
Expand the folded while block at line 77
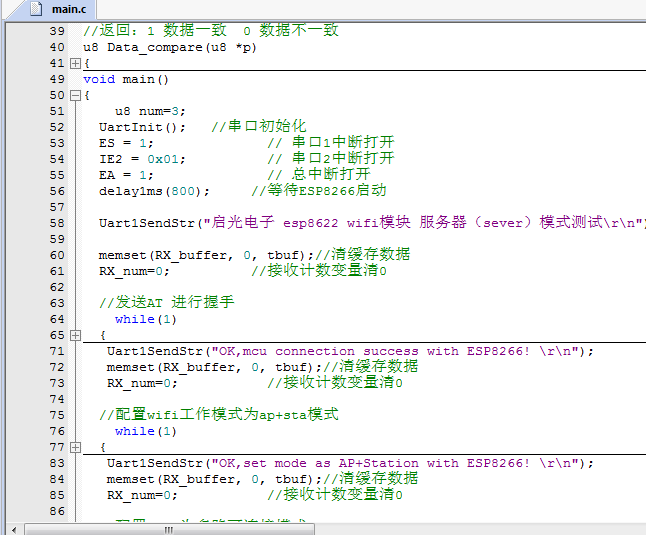75,447
